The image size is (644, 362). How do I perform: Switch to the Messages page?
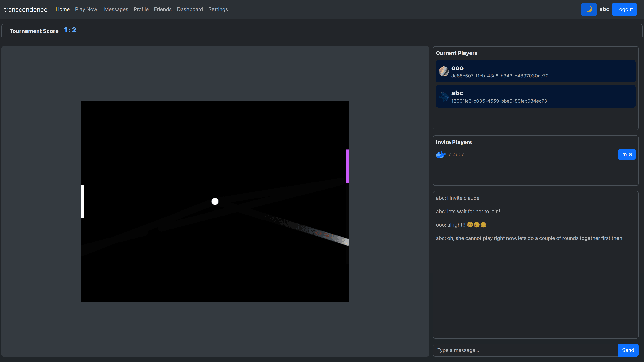116,9
